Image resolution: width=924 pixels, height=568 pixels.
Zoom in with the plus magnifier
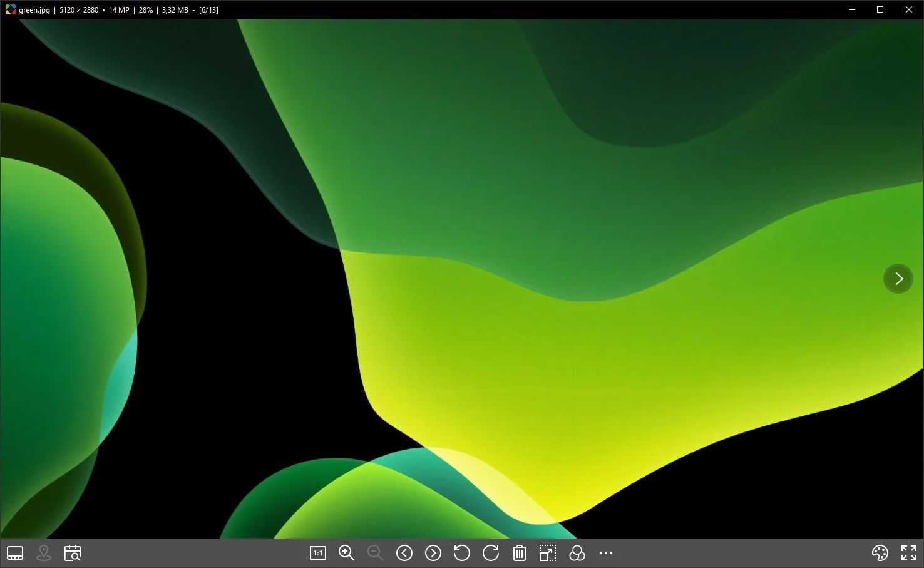(x=346, y=553)
